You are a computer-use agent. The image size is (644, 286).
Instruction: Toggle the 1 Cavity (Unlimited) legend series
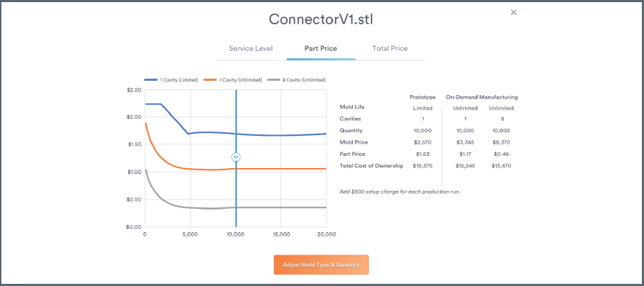point(232,80)
